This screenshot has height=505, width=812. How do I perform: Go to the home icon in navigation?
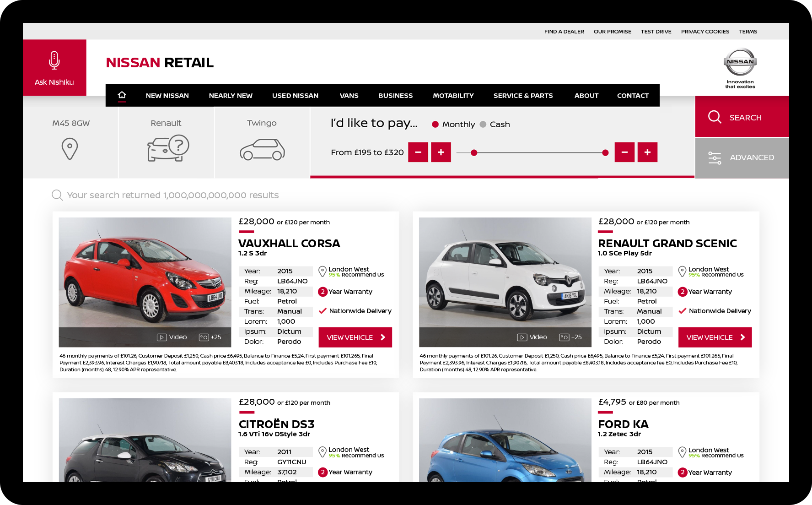[122, 95]
